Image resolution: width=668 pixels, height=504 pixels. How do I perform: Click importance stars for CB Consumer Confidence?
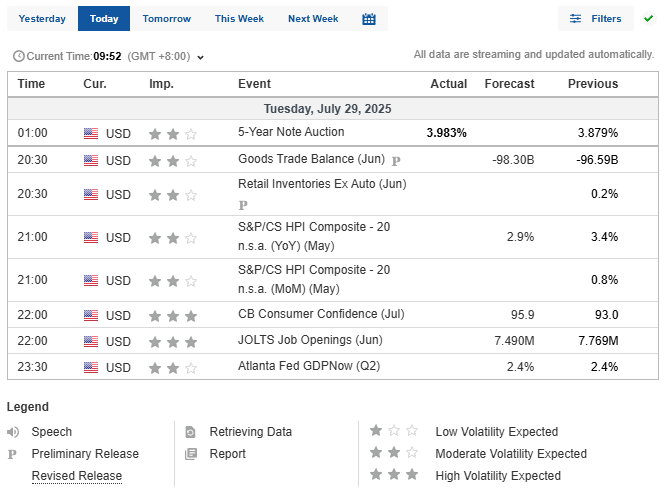(173, 316)
